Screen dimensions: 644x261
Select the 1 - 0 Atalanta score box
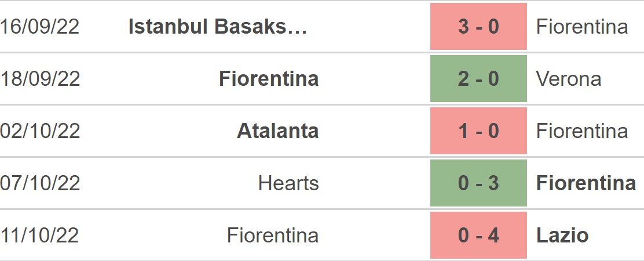click(478, 131)
